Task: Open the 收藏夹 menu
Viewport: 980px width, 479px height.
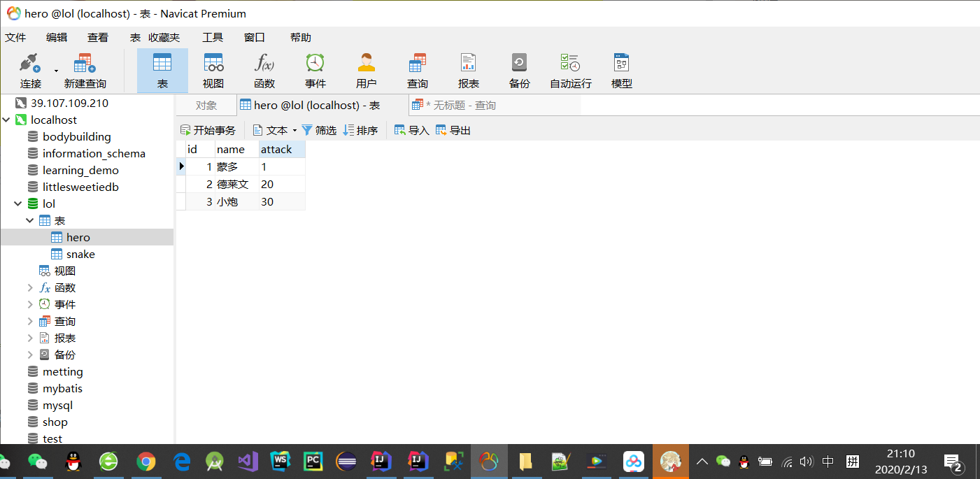Action: coord(164,38)
